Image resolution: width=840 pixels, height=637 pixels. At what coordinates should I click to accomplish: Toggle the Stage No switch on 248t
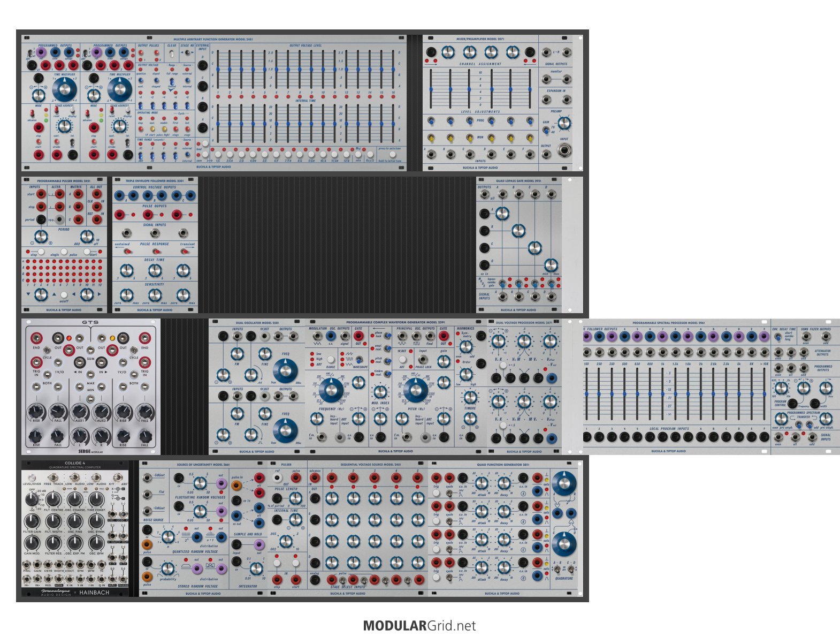[187, 52]
